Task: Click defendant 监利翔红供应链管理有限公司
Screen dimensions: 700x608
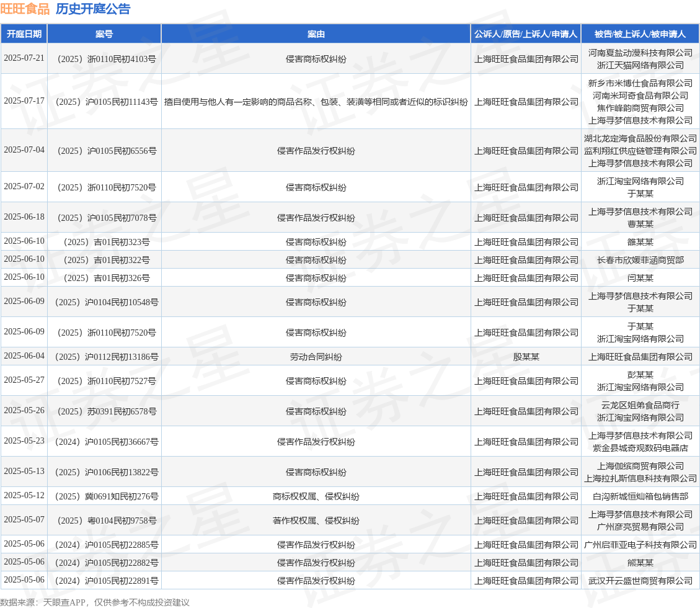Action: (640, 151)
